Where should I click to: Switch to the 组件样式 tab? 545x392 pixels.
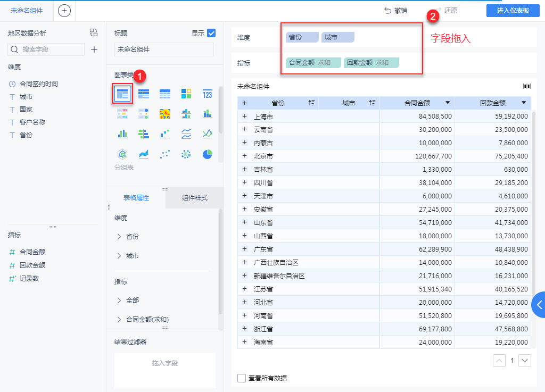[x=195, y=198]
